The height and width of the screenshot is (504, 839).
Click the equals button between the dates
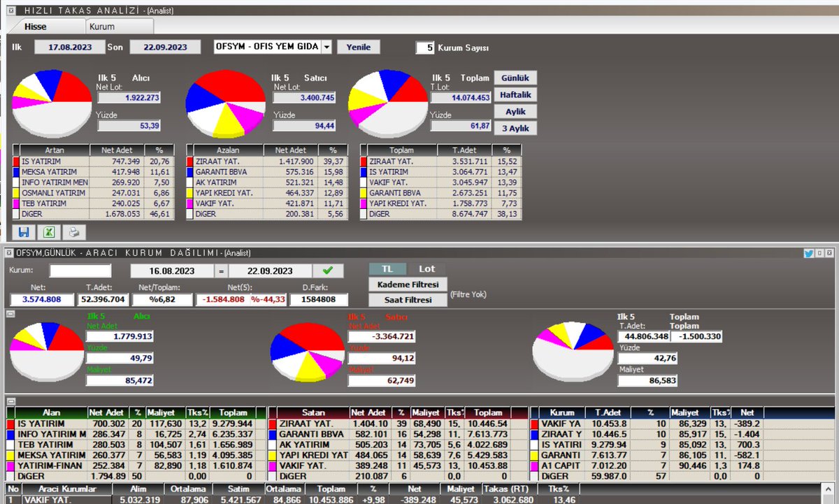221,271
